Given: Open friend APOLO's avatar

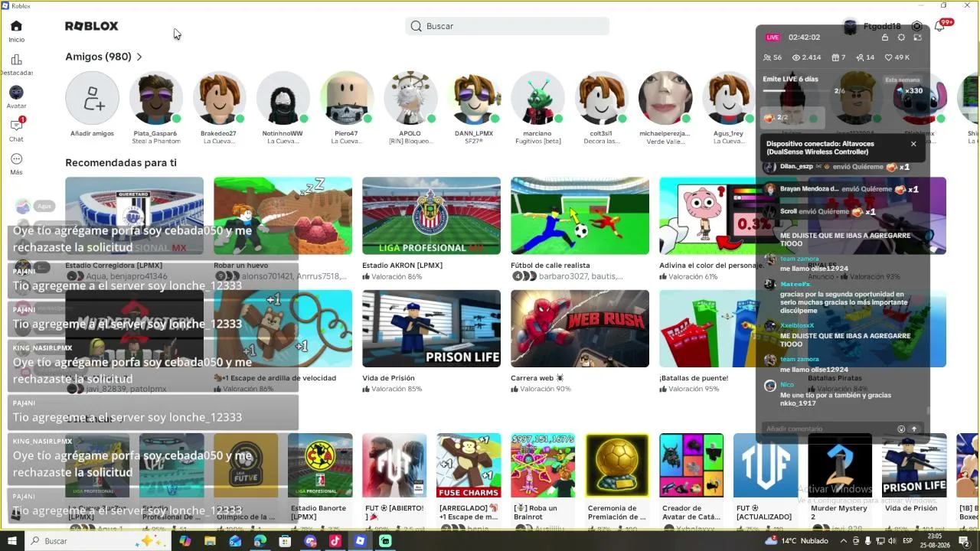Looking at the screenshot, I should [x=410, y=99].
